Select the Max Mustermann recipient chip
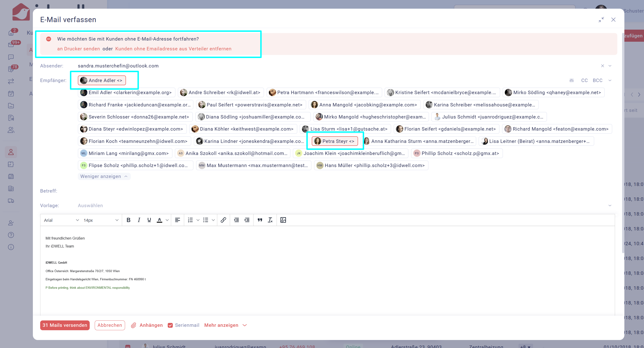 254,165
